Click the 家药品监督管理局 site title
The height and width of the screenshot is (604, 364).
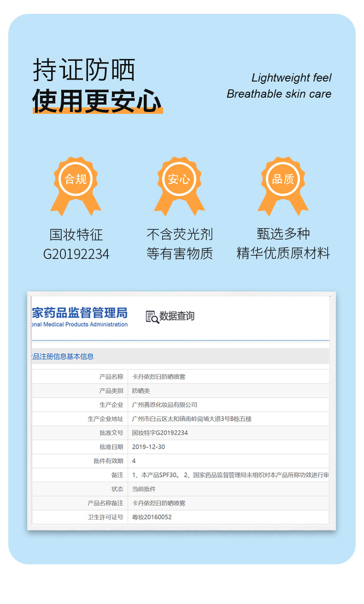(80, 313)
